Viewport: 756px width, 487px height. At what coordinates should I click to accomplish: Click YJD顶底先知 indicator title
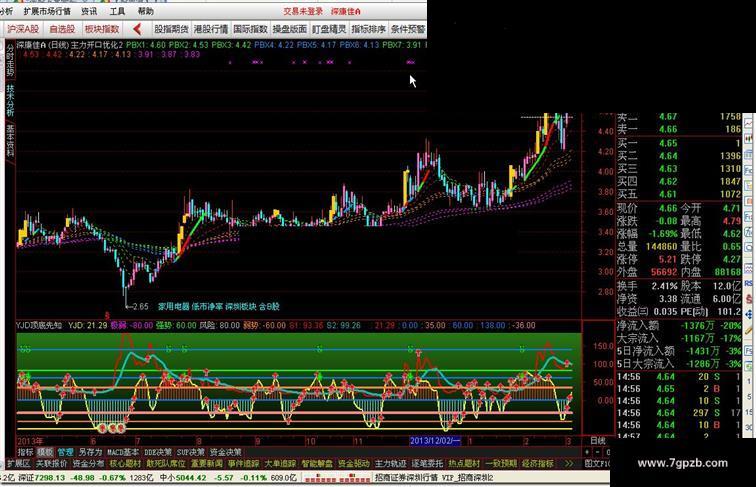(x=39, y=325)
